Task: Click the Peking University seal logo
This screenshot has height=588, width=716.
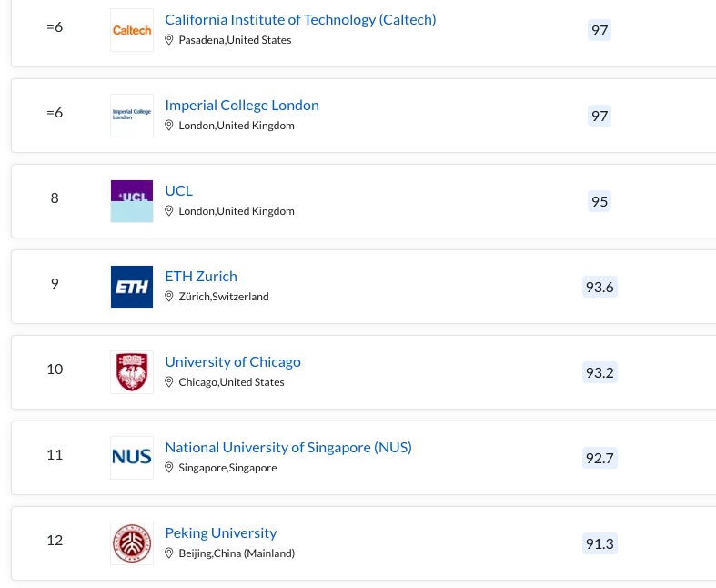Action: point(131,543)
